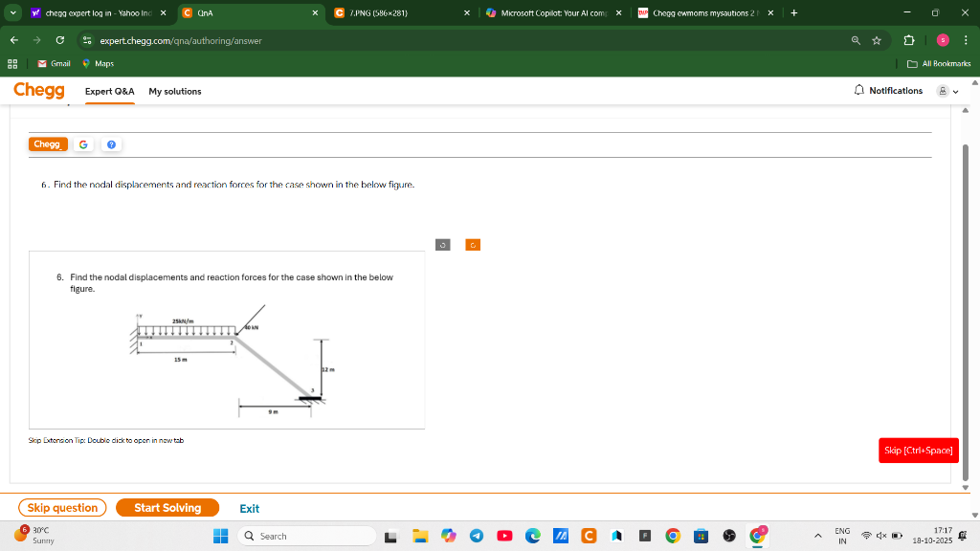
Task: Bookmark this page with the star icon
Action: [877, 40]
